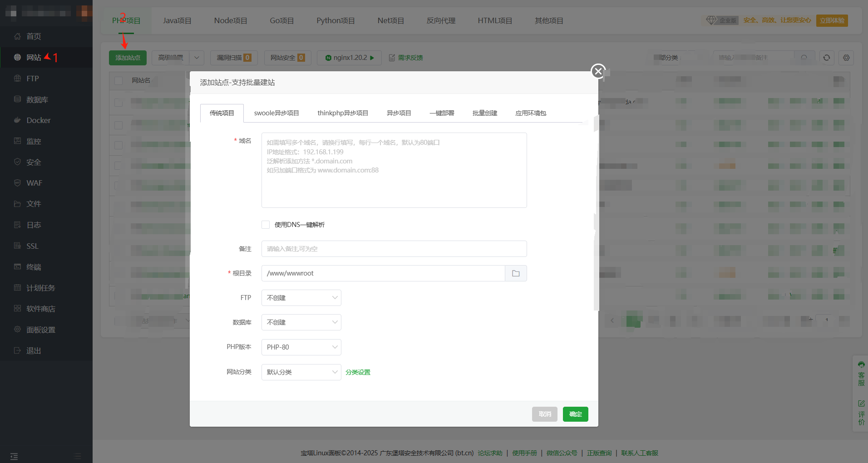Click the refresh icon in the toolbar
This screenshot has height=463, width=868.
827,58
